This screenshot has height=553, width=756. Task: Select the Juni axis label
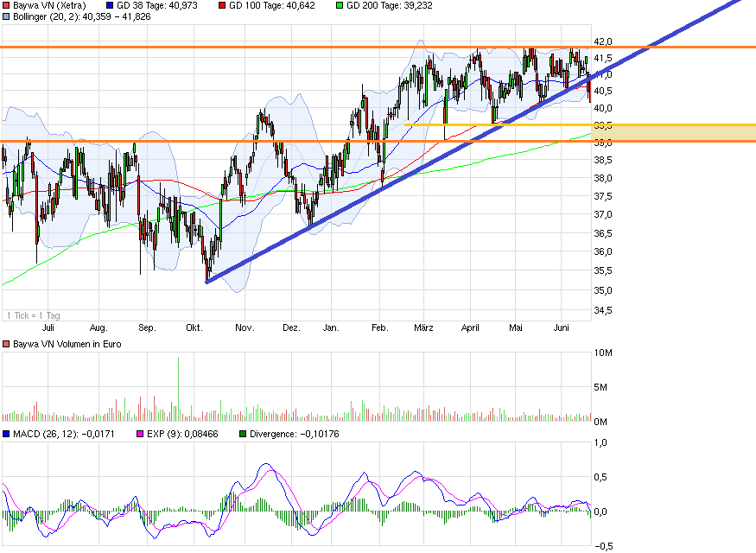click(x=562, y=328)
